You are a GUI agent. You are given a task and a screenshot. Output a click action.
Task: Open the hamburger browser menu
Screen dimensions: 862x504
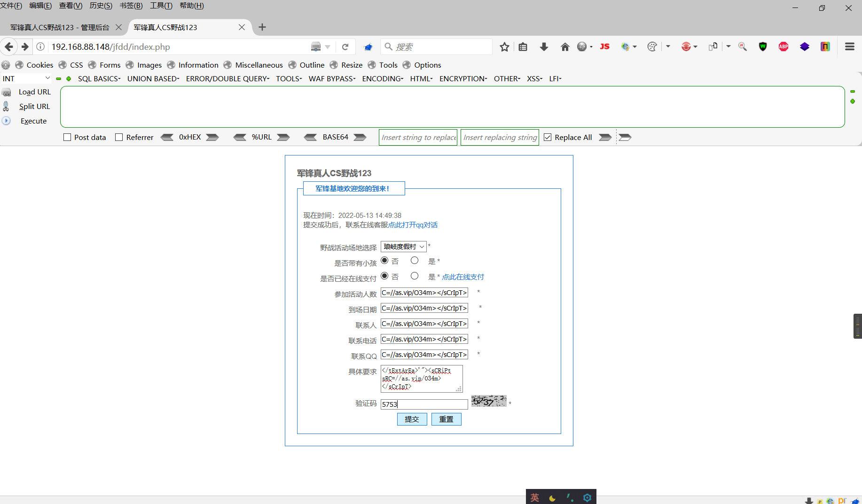click(x=850, y=47)
